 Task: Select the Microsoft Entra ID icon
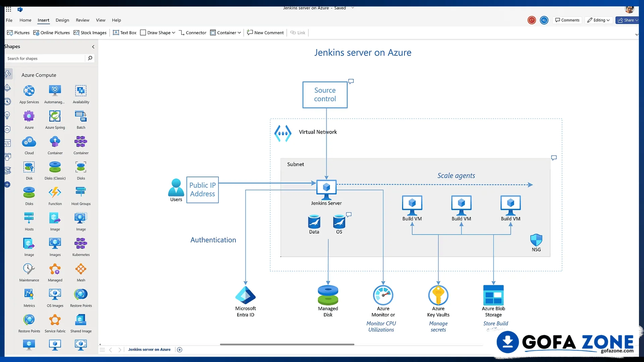[x=246, y=295]
